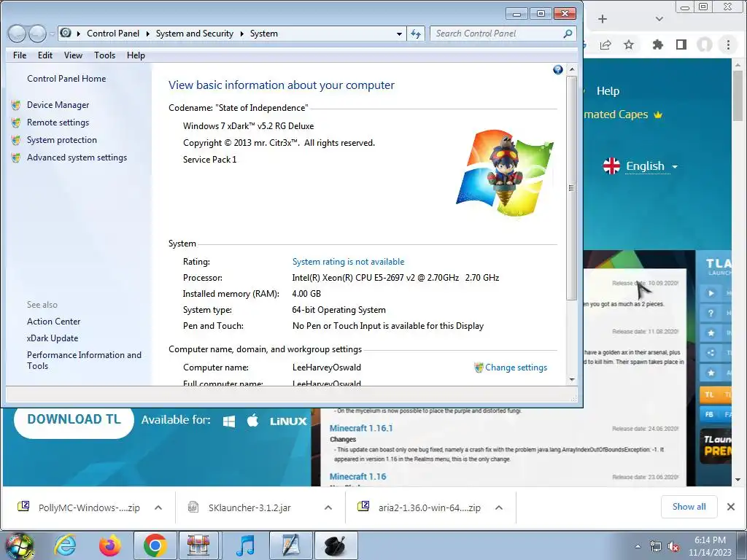Screen dimensions: 747x560
Task: Open notepad pencil app in taskbar
Action: pos(291,545)
